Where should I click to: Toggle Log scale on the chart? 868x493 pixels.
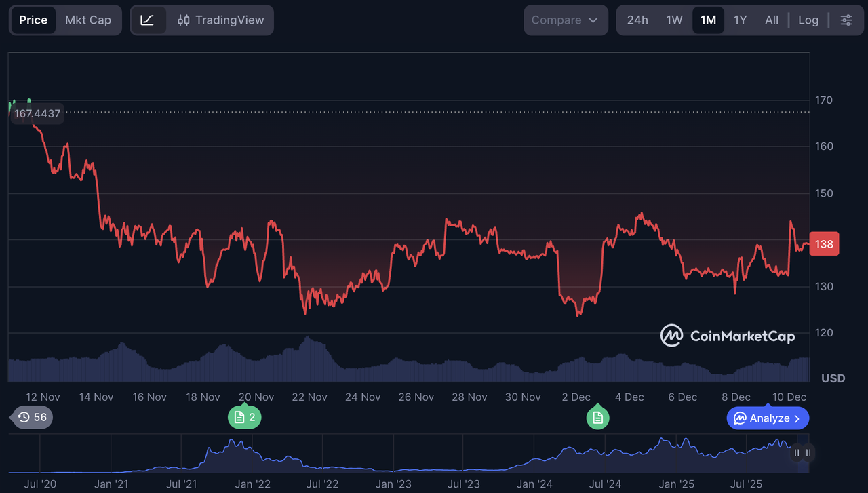808,20
